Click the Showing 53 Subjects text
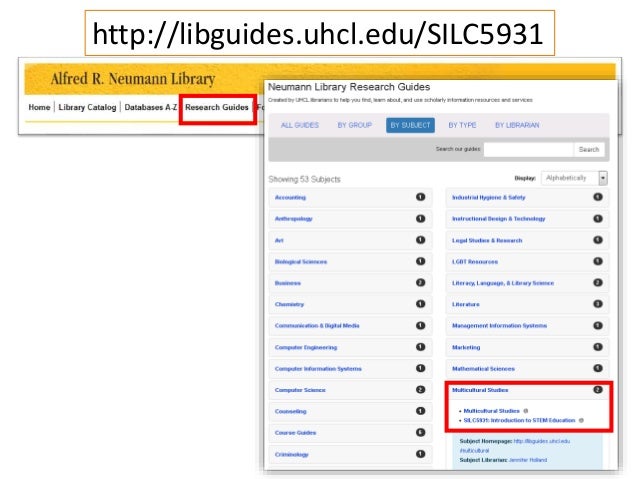The width and height of the screenshot is (638, 479). (304, 179)
